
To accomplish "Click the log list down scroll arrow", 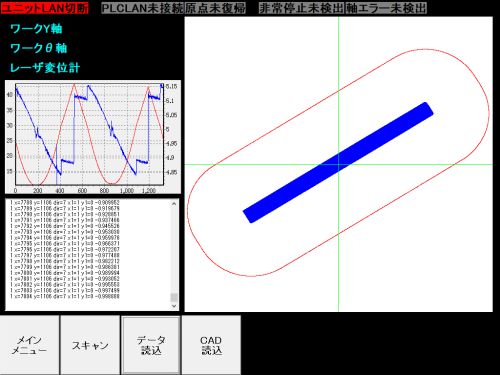I will click(x=174, y=306).
